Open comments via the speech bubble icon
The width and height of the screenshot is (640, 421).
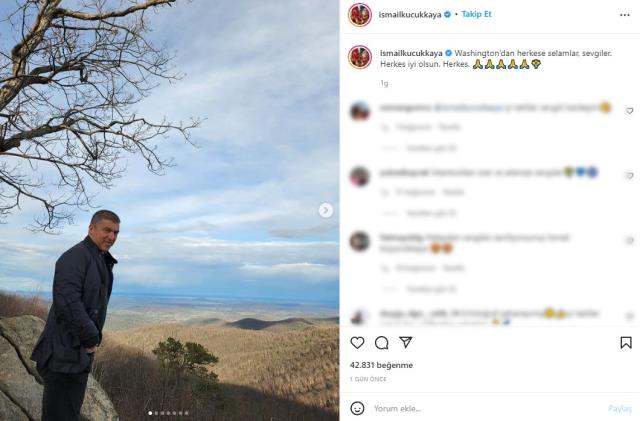click(381, 343)
